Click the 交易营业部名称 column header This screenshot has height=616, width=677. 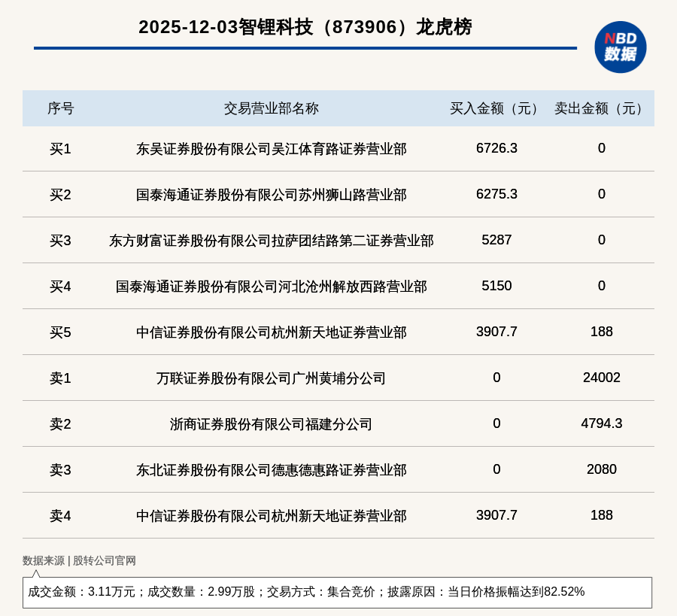click(x=271, y=108)
